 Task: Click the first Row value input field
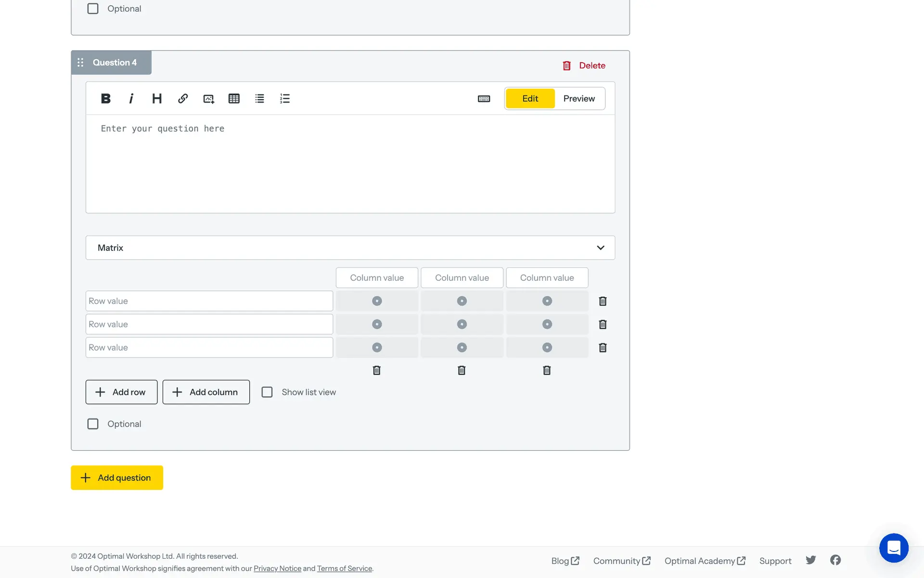click(x=209, y=301)
